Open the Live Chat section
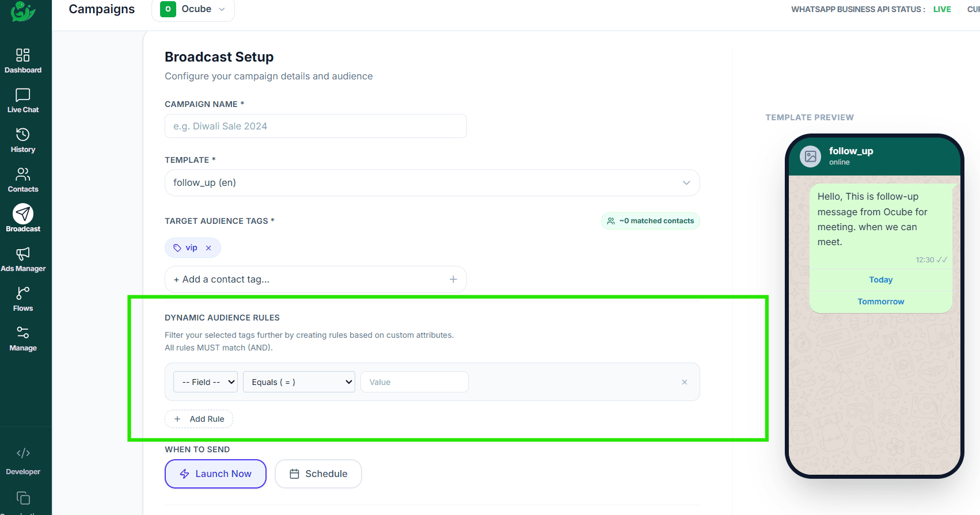This screenshot has height=515, width=980. click(x=23, y=101)
